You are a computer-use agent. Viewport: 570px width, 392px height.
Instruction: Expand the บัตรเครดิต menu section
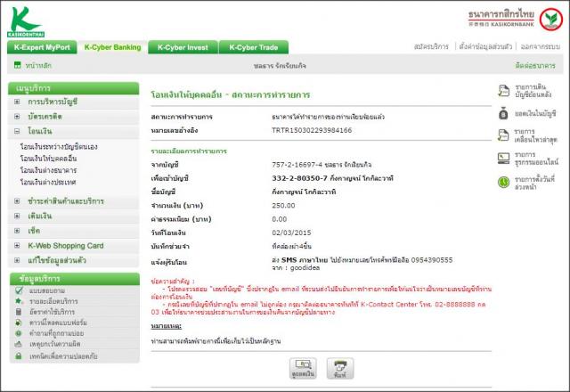point(17,117)
